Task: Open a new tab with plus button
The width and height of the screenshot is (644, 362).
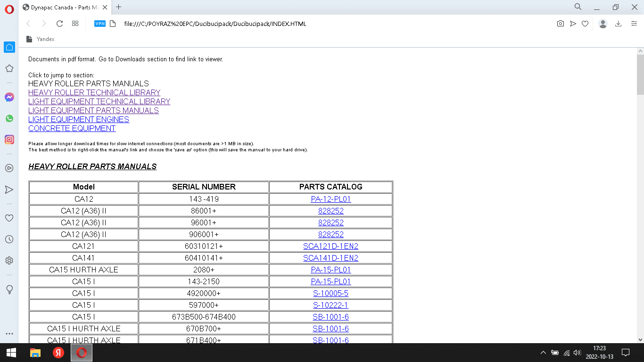Action: [x=118, y=7]
